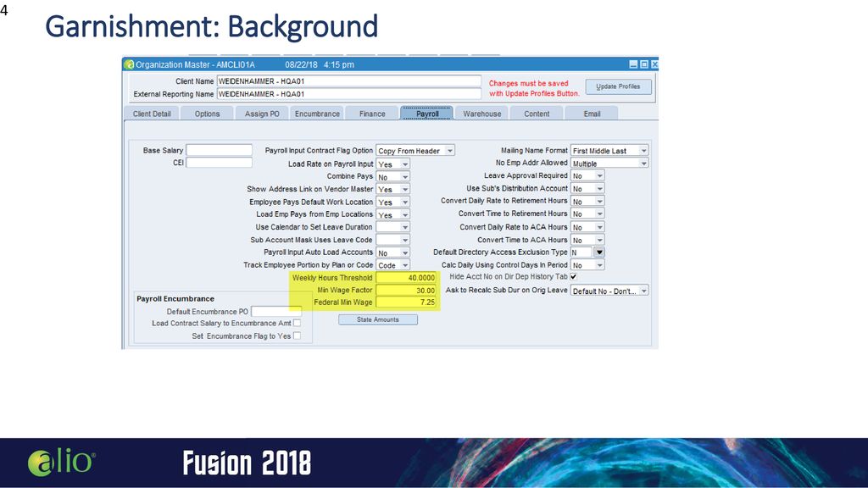The height and width of the screenshot is (488, 868).
Task: Open Use Sub's Distribution Account dropdown
Action: [587, 189]
